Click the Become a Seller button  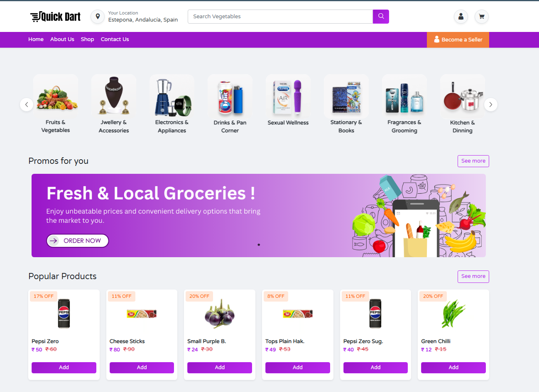[x=458, y=40]
